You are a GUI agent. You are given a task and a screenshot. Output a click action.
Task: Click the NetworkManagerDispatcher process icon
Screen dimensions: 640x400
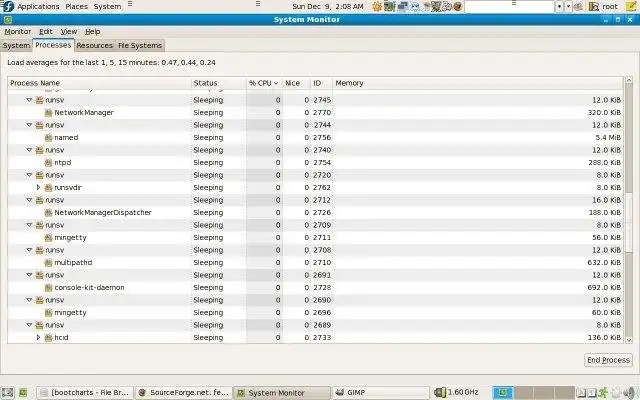pos(49,213)
